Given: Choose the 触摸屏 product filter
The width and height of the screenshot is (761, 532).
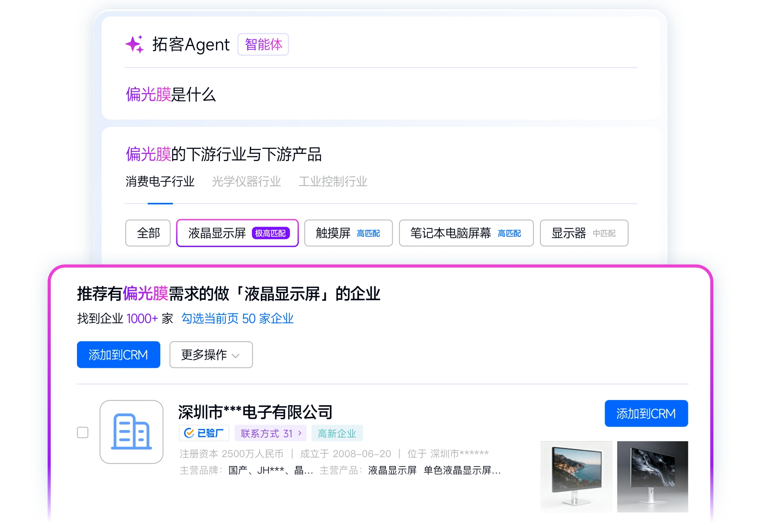Looking at the screenshot, I should tap(348, 233).
